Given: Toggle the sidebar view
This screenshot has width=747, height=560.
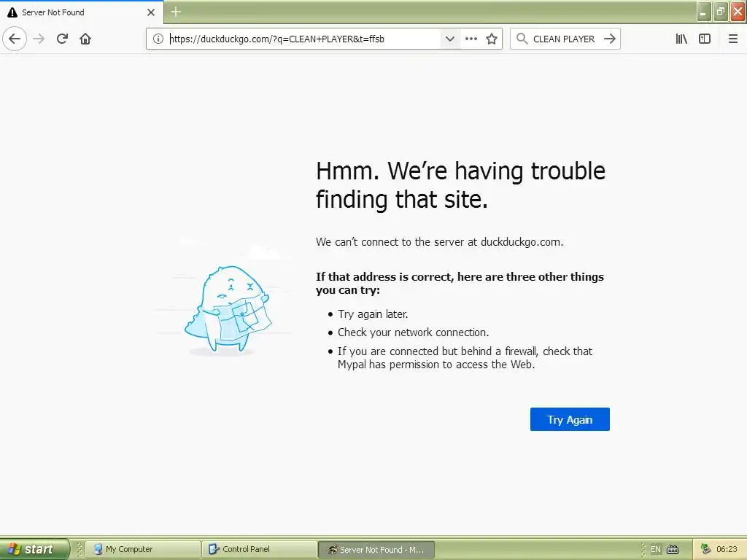Looking at the screenshot, I should tap(705, 39).
